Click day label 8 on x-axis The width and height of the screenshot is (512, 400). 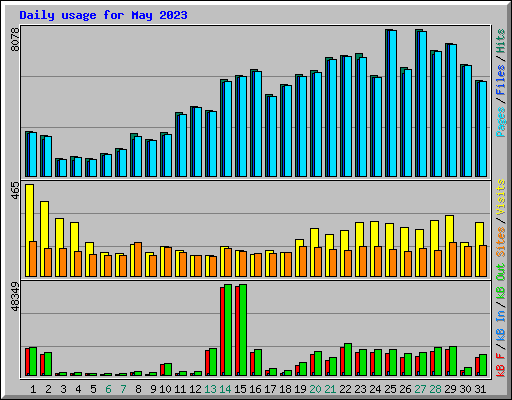click(x=138, y=389)
